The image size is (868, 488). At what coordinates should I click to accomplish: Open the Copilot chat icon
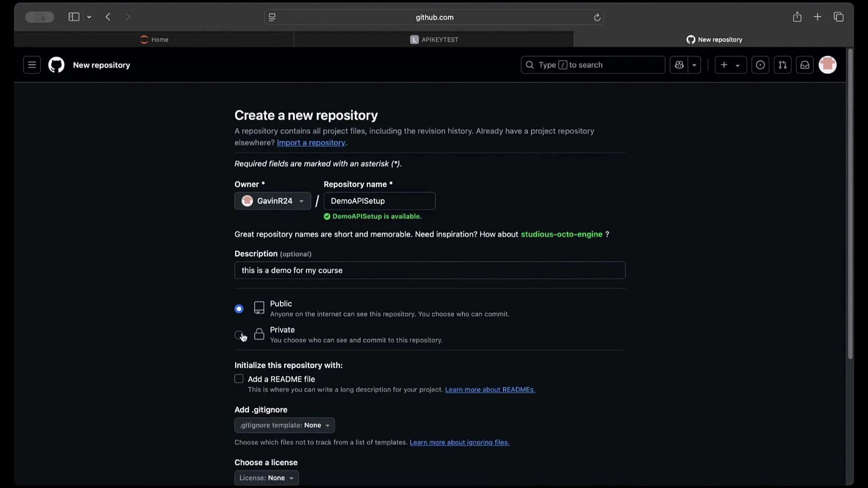point(679,65)
